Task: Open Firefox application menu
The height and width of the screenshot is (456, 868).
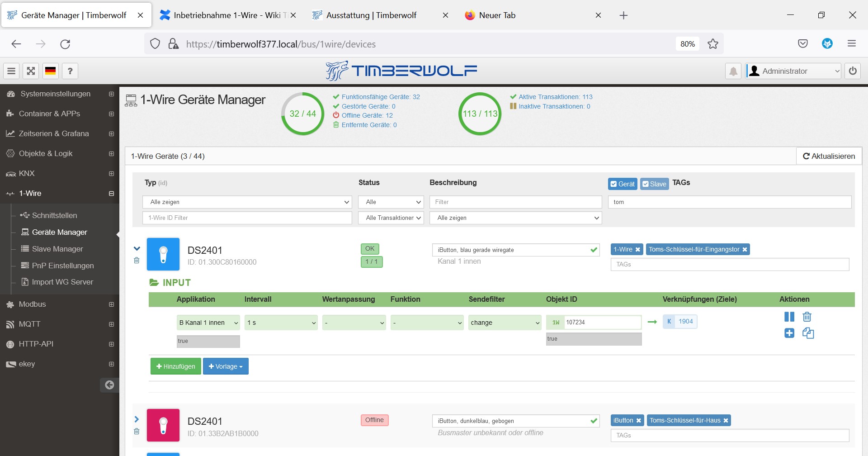Action: coord(852,43)
